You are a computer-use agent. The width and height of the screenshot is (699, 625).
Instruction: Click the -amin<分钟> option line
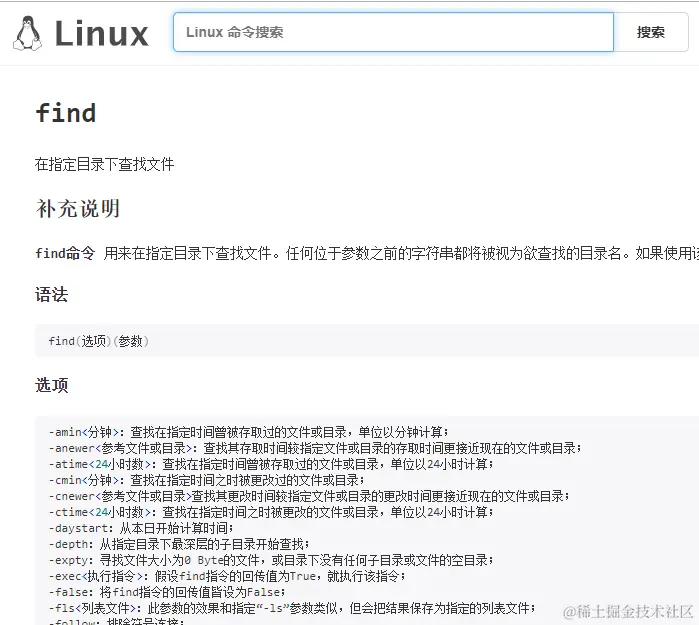click(x=249, y=432)
